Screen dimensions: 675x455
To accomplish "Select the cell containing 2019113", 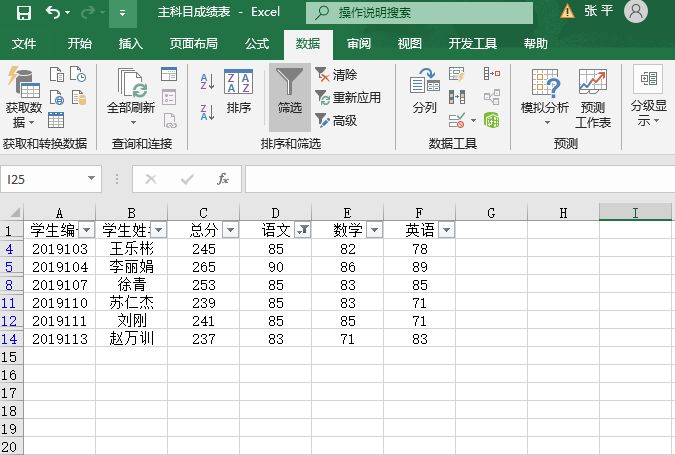I will coord(59,339).
